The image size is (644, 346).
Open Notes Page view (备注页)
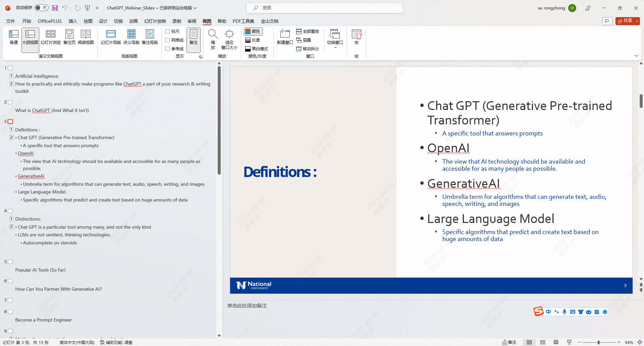pyautogui.click(x=69, y=37)
